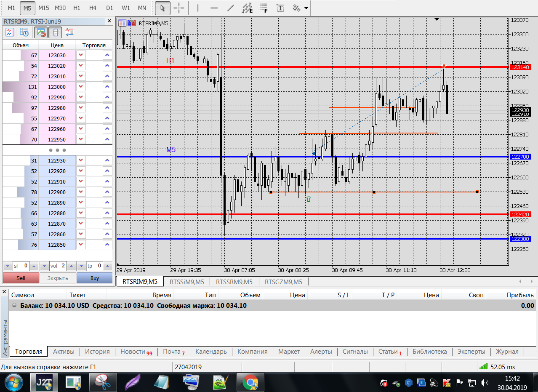Open the История tab

(x=97, y=352)
